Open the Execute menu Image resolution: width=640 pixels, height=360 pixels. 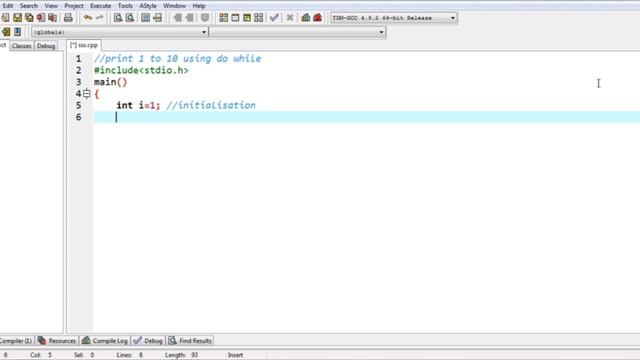(x=100, y=6)
